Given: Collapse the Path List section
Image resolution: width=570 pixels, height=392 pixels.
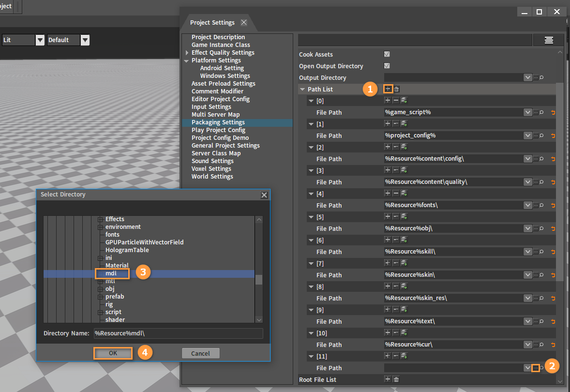Looking at the screenshot, I should (302, 89).
